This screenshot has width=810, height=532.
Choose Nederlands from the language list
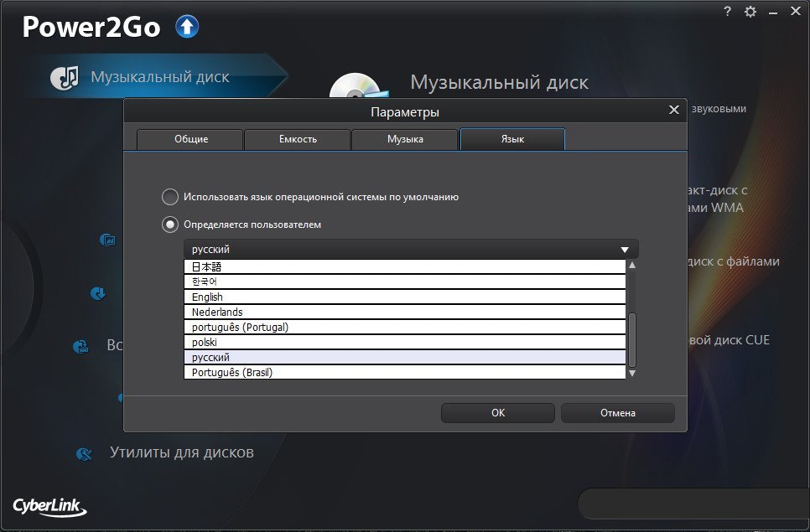click(405, 312)
